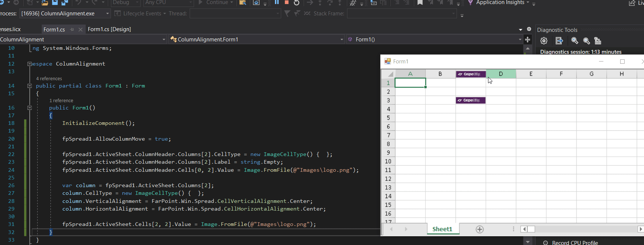Save all files icon
Image resolution: width=644 pixels, height=245 pixels.
point(65,3)
